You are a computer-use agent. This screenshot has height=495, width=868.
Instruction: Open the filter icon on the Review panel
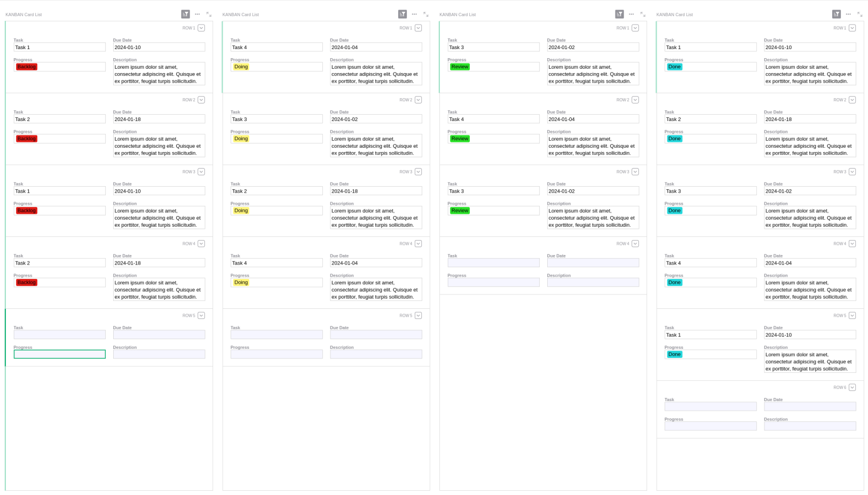coord(619,14)
